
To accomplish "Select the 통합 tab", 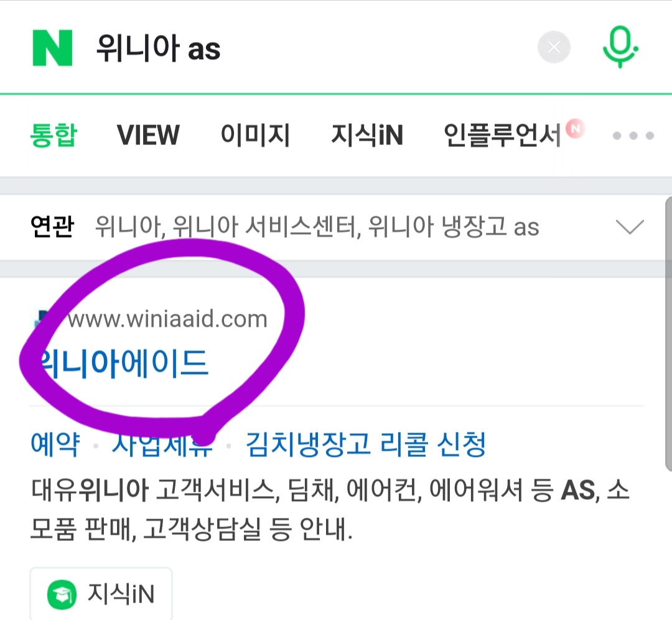I will [53, 135].
